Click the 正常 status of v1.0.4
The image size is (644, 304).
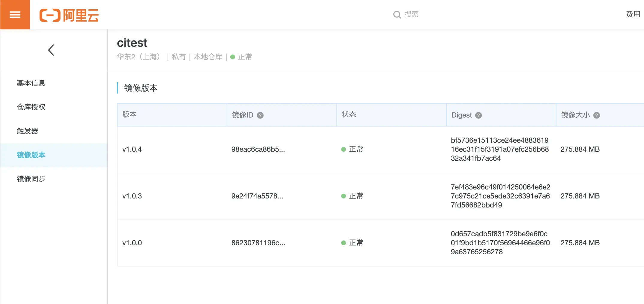click(352, 149)
